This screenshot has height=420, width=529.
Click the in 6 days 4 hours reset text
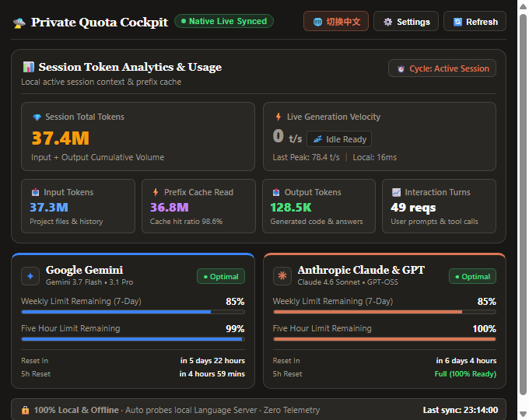[x=466, y=361]
